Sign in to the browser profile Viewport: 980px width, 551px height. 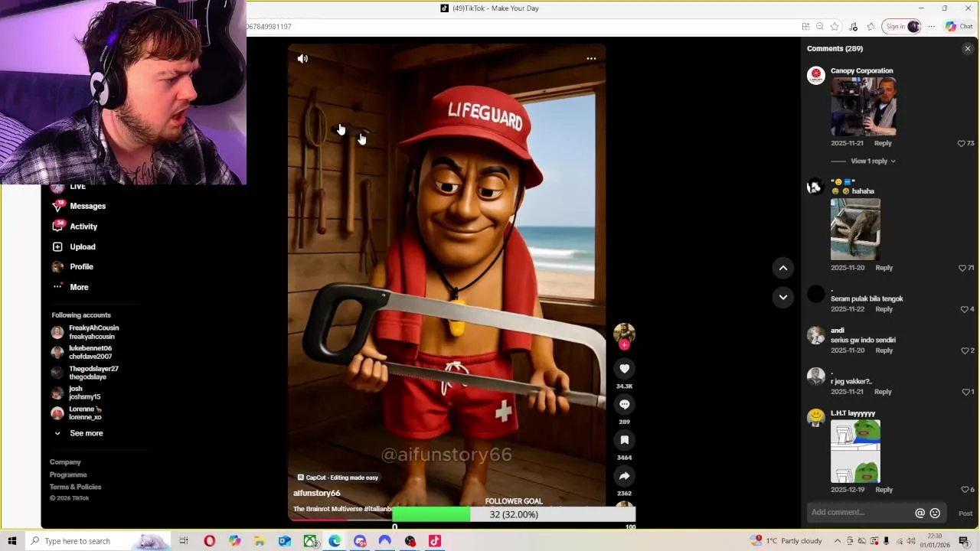pyautogui.click(x=901, y=27)
